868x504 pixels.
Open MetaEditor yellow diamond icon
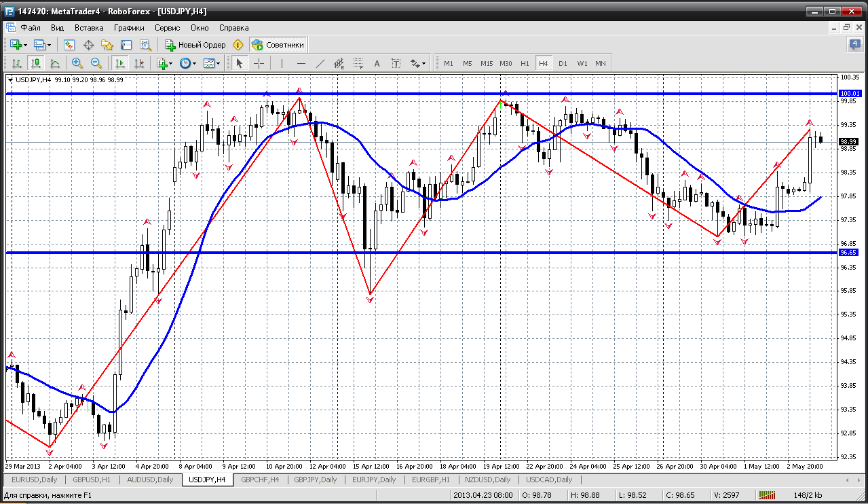pos(238,45)
